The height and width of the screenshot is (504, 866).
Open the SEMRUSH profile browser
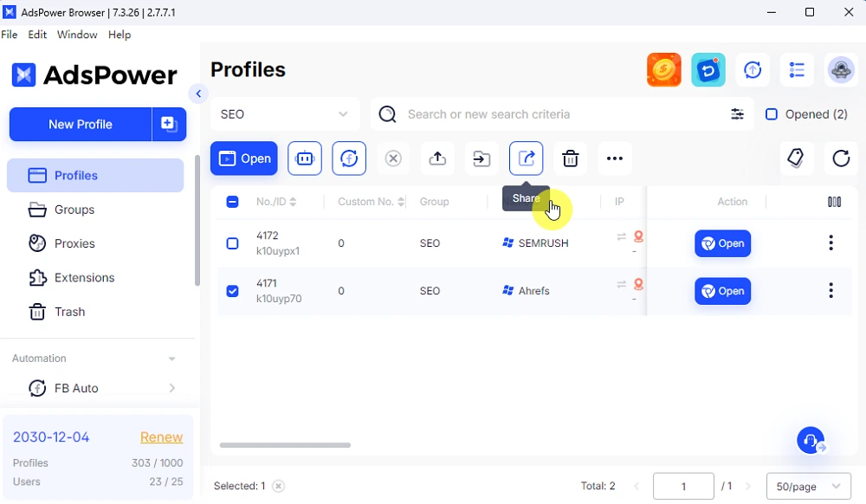(x=722, y=243)
